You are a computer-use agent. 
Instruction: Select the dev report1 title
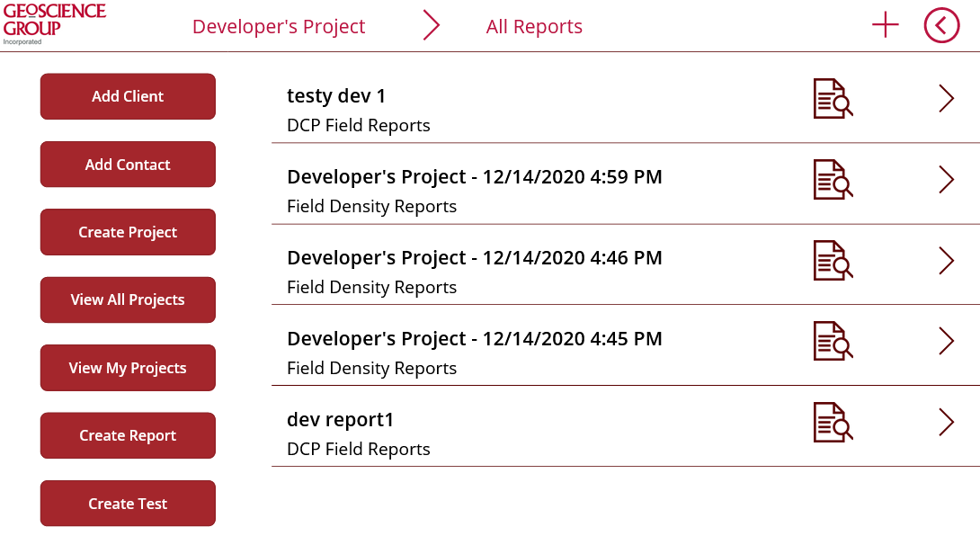(x=340, y=420)
